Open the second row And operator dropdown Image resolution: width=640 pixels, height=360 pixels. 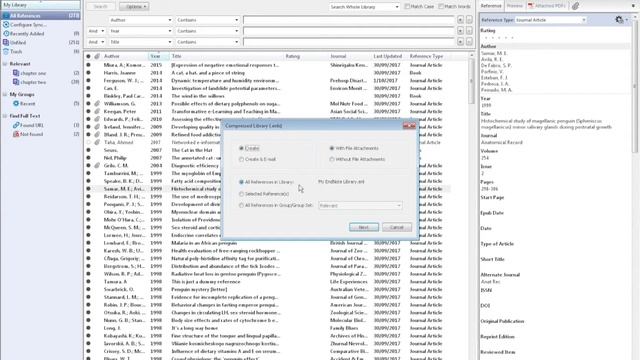tap(96, 31)
